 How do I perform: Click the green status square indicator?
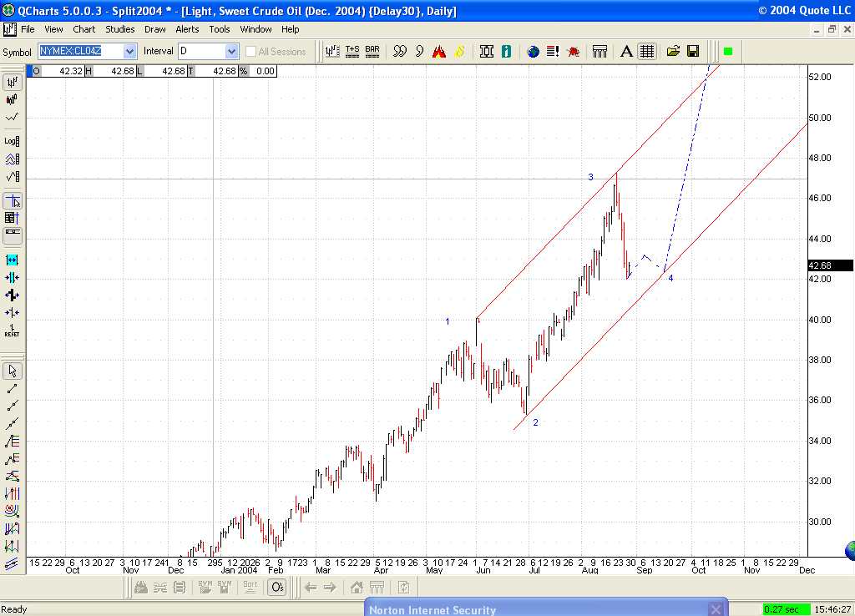[x=728, y=51]
